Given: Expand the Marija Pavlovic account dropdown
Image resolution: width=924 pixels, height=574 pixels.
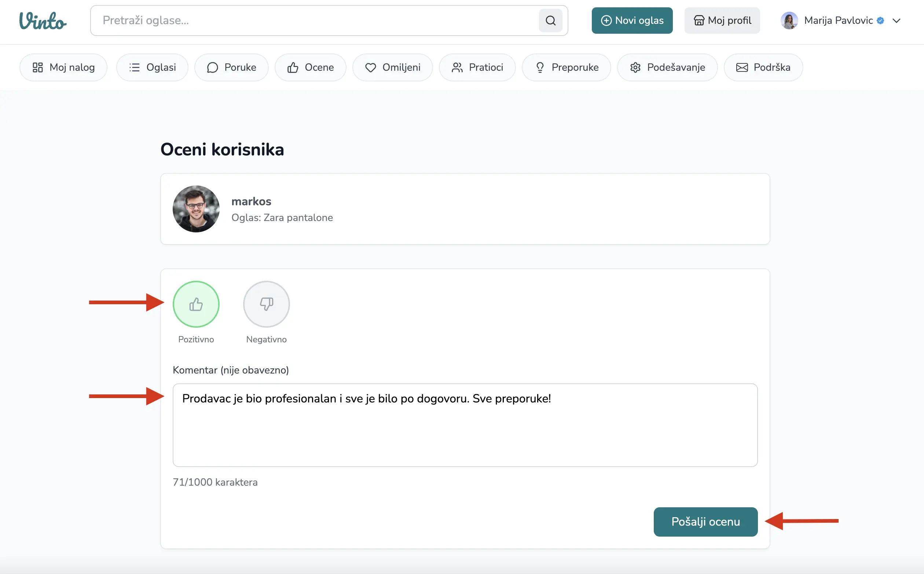Looking at the screenshot, I should tap(896, 21).
